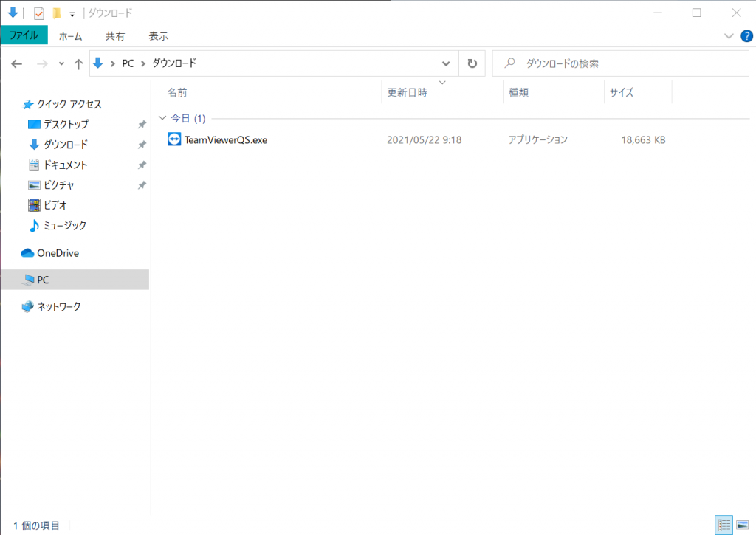
Task: Open OneDrive in navigation pane
Action: click(58, 253)
